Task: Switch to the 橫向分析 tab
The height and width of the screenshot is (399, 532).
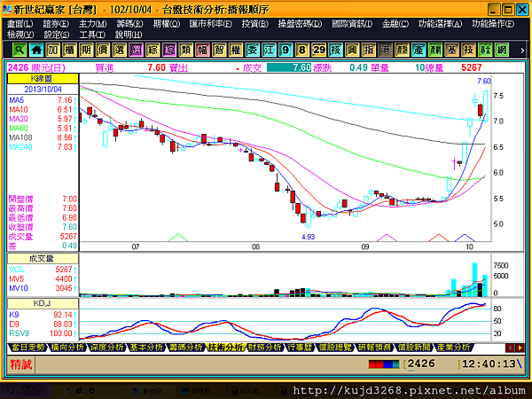Action: coord(67,348)
